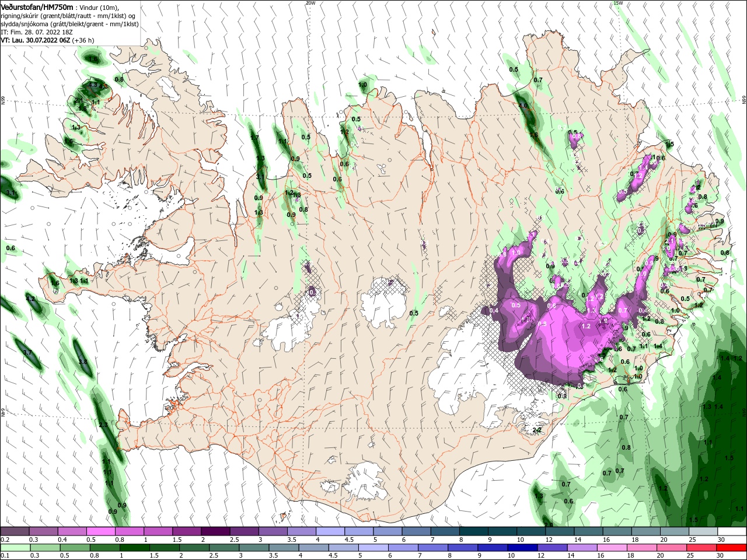Select the purple swatch at 12 in the rain scale
The height and width of the screenshot is (560, 747).
tap(551, 548)
